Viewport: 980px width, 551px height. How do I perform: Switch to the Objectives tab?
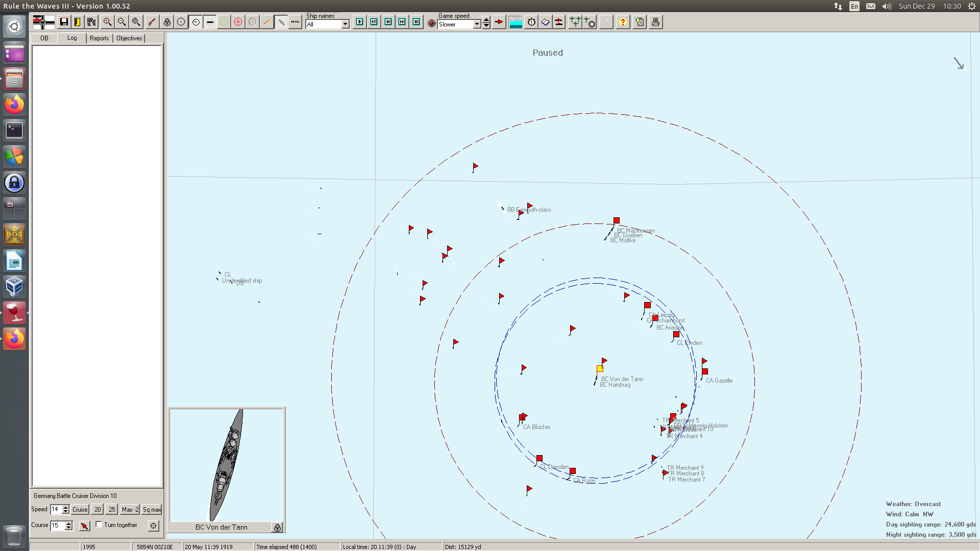pos(129,38)
